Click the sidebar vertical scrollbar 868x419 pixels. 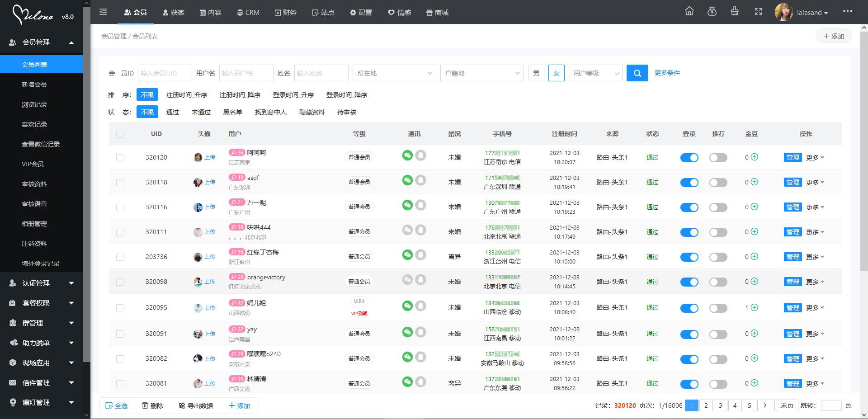pyautogui.click(x=87, y=181)
